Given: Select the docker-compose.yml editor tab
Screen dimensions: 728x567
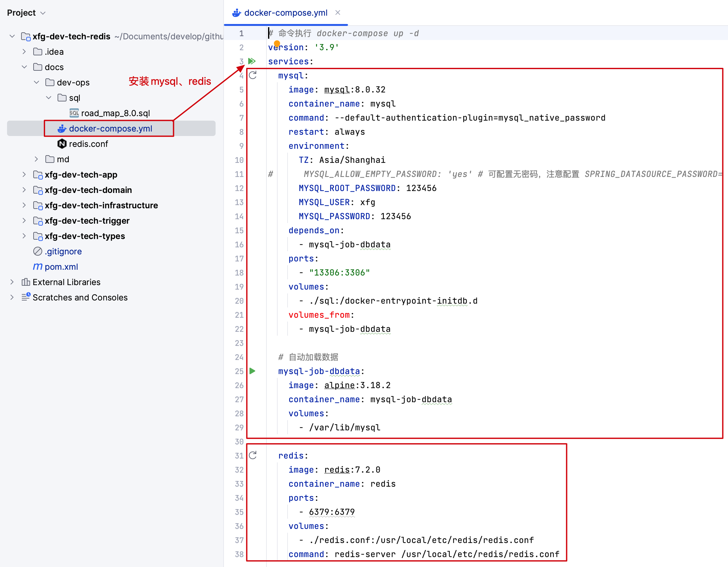Looking at the screenshot, I should (x=285, y=13).
